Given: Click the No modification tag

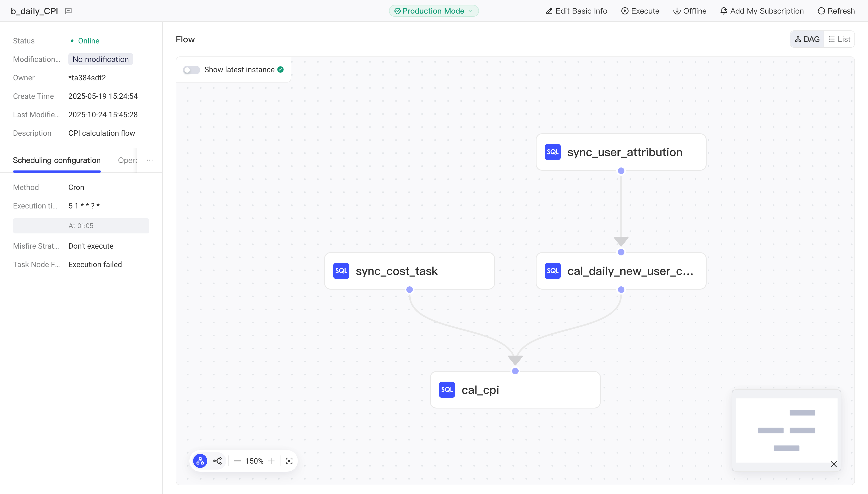Looking at the screenshot, I should point(100,59).
